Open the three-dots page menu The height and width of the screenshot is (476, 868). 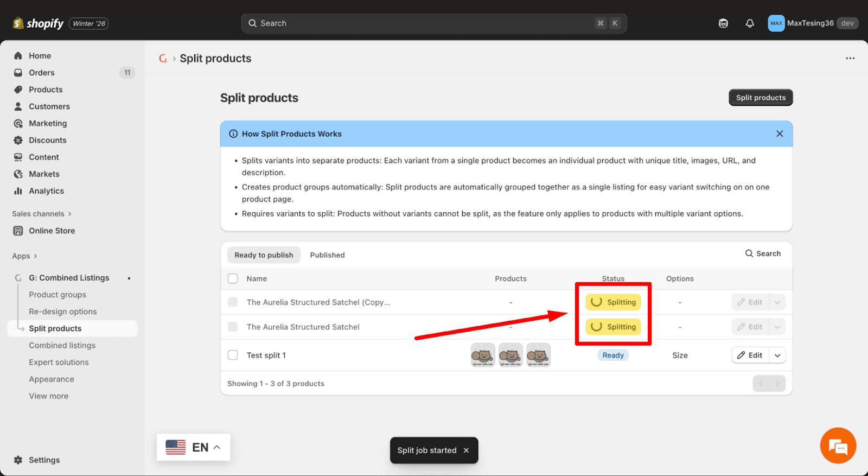click(x=850, y=58)
